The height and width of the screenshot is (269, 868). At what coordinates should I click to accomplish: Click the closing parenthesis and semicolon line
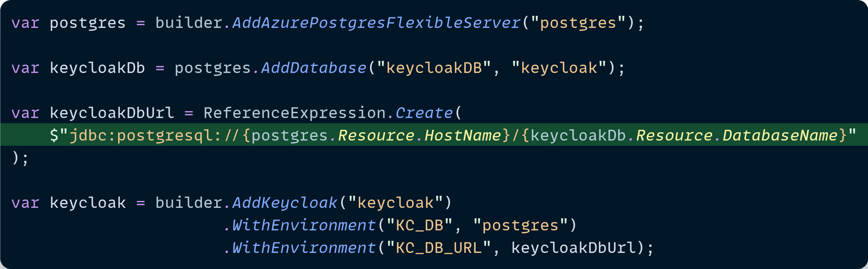[20, 158]
